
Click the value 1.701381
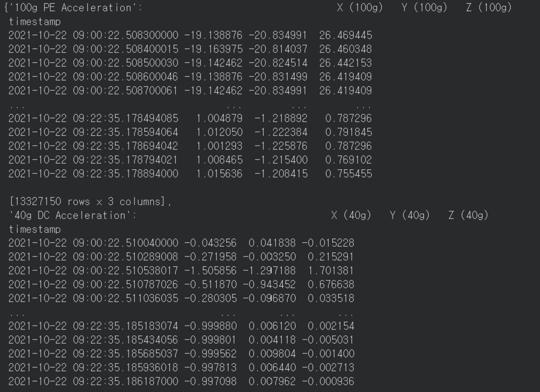(x=331, y=271)
